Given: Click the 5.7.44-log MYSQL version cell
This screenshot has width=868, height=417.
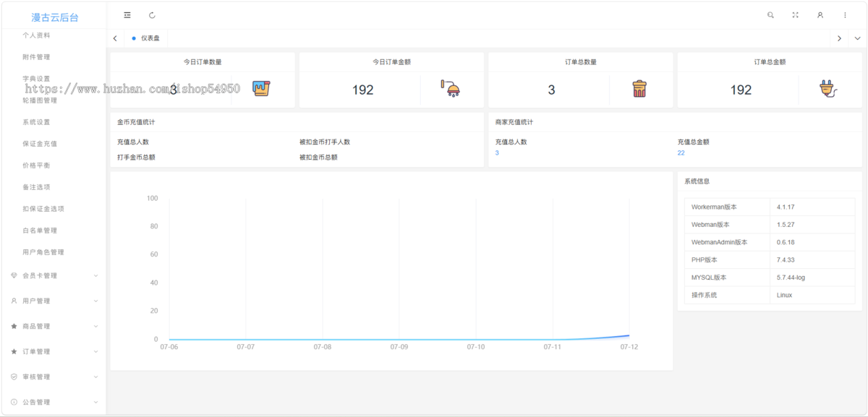Looking at the screenshot, I should [x=813, y=278].
